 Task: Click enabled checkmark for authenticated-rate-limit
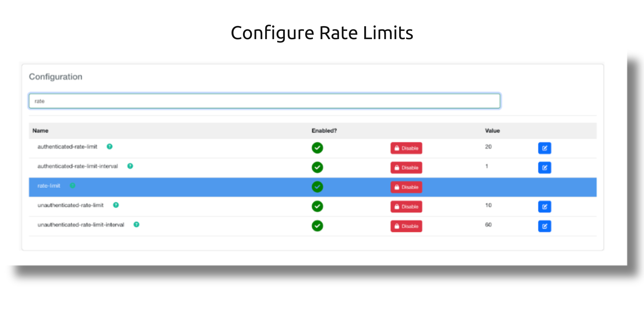[317, 148]
